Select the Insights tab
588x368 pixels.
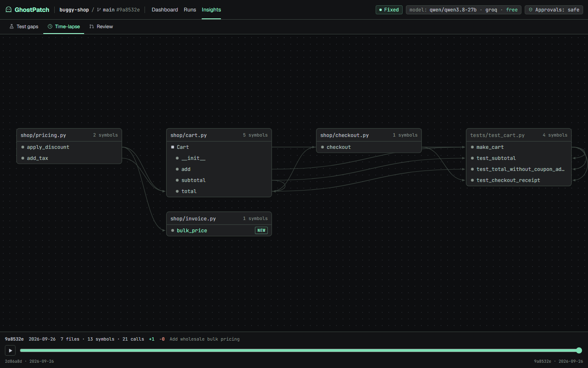211,10
